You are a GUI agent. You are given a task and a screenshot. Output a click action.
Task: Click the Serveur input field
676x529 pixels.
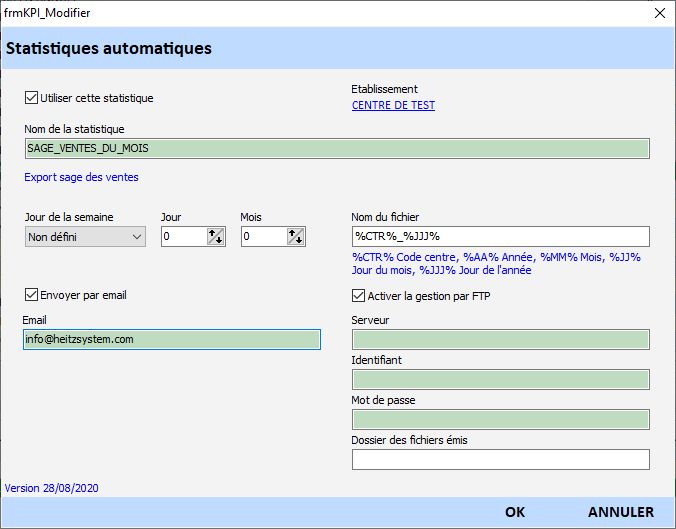[x=501, y=340]
